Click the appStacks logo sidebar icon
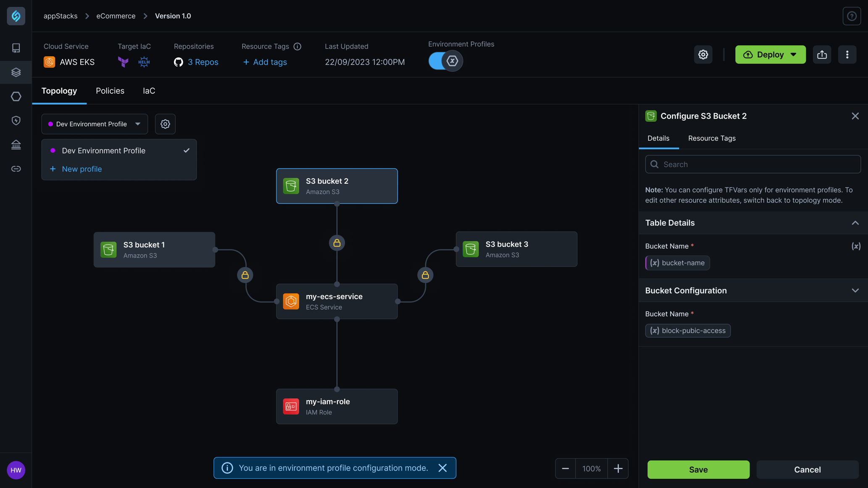Viewport: 868px width, 488px height. coord(16,16)
